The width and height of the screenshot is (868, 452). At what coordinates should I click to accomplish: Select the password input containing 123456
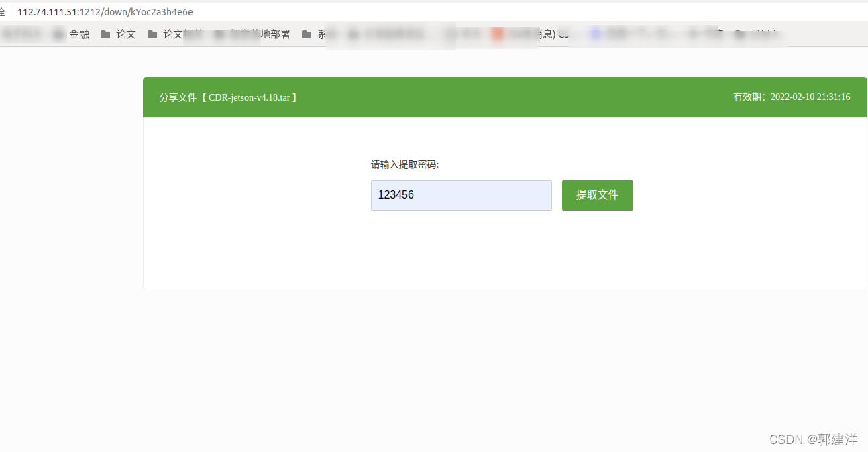[461, 195]
